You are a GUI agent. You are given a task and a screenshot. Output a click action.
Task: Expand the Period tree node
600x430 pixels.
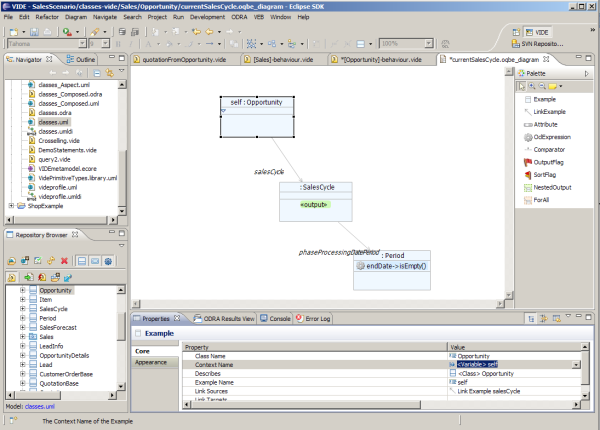(23, 318)
